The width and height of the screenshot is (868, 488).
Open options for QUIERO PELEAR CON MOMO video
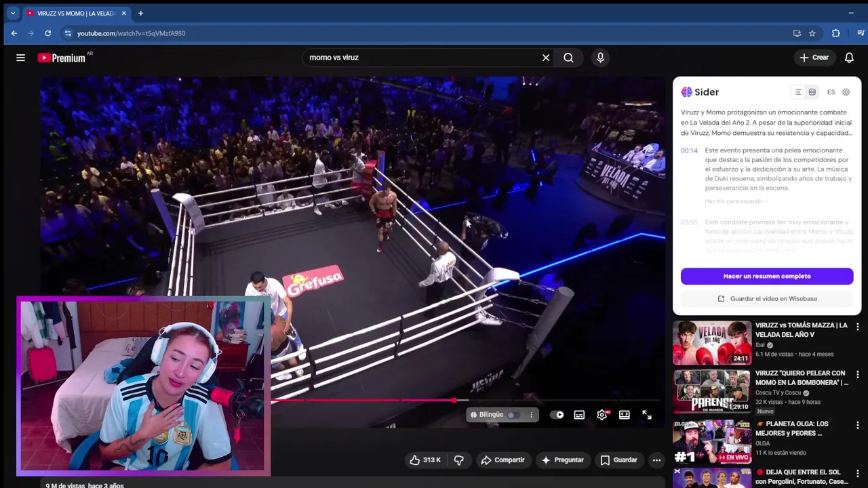[x=857, y=375]
